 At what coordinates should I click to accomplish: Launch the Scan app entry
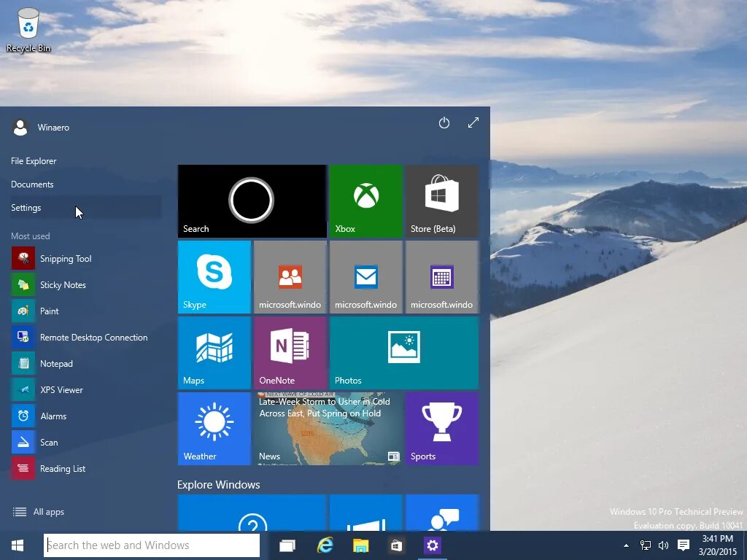86,442
